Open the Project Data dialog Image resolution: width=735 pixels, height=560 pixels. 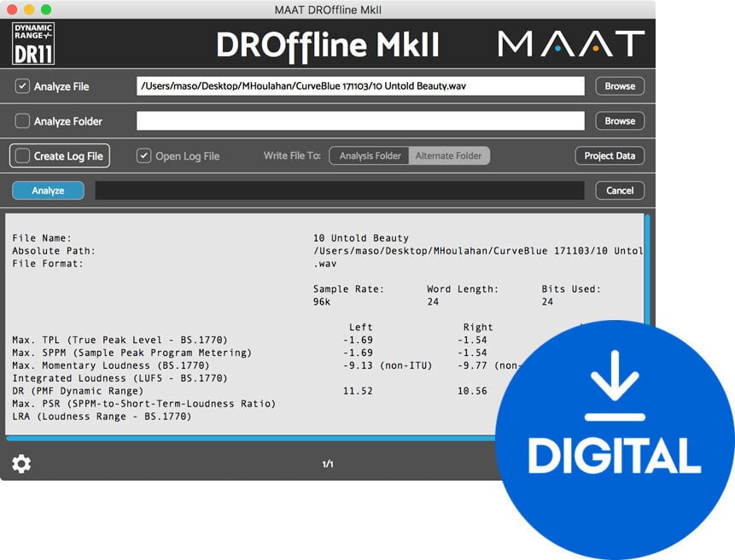[610, 155]
